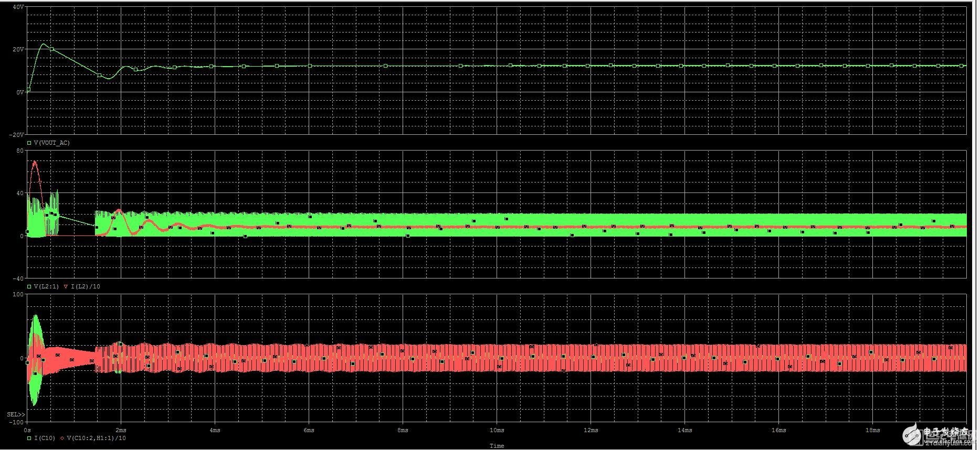Click the red triangle marker beside I(L2)/10

click(x=66, y=286)
